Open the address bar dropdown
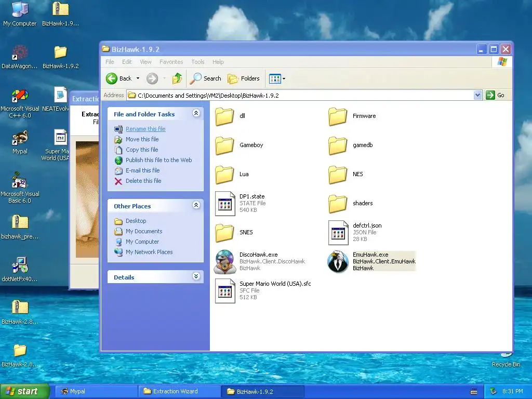 [478, 96]
